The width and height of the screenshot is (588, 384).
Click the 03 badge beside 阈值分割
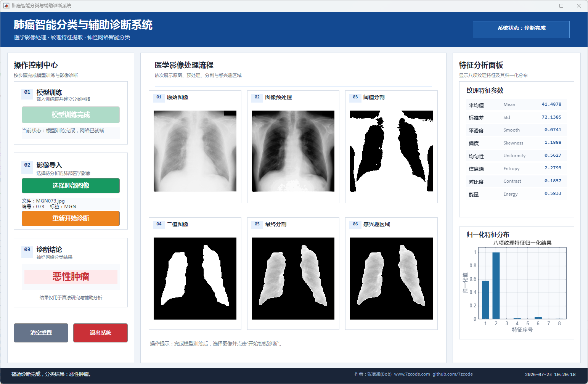coord(355,97)
